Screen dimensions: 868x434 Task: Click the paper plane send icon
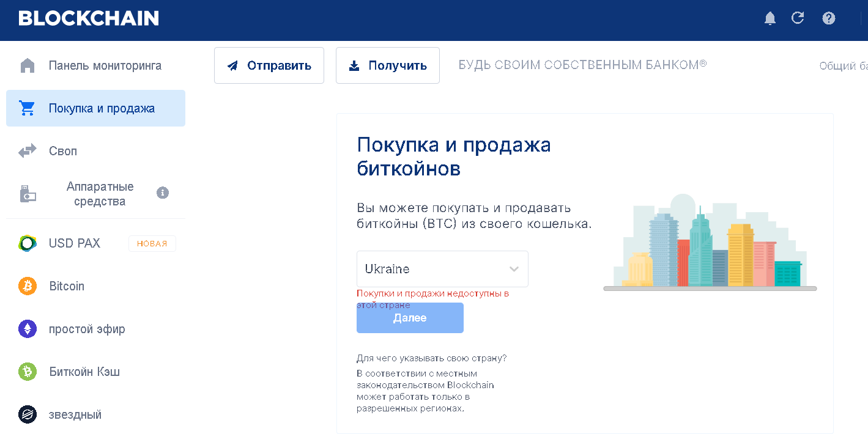[232, 66]
